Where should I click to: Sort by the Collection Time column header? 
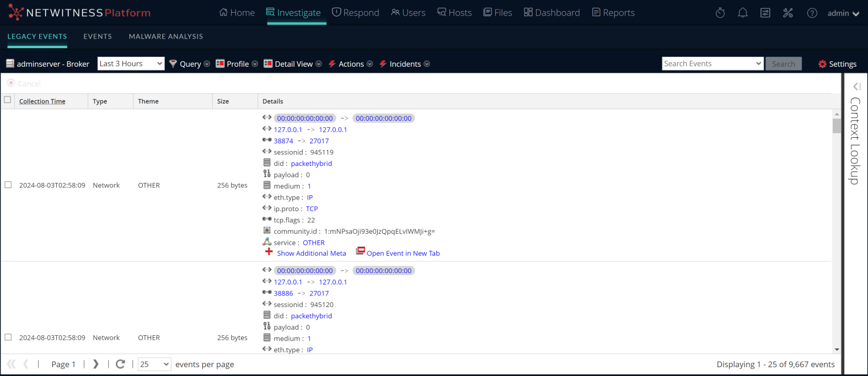tap(42, 101)
